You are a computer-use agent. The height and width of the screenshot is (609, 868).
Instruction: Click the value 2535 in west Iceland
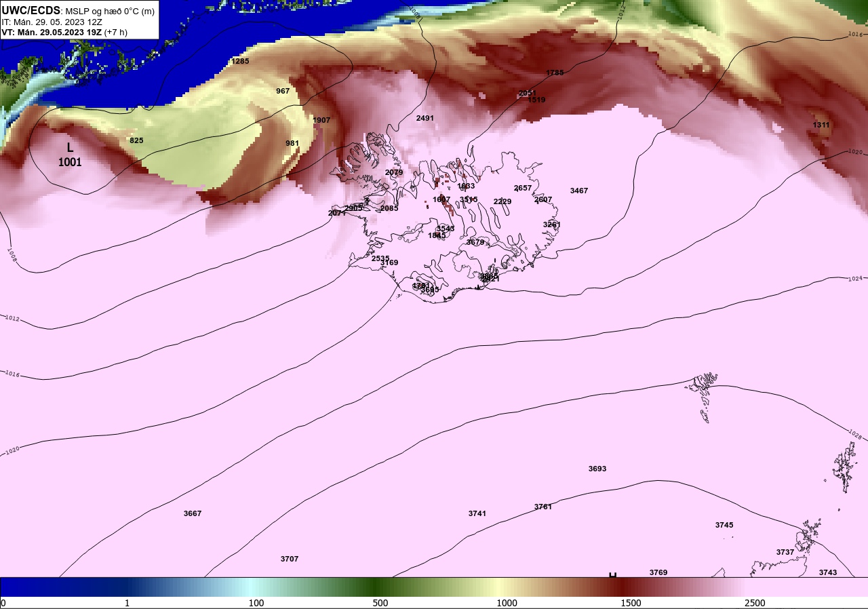(380, 258)
